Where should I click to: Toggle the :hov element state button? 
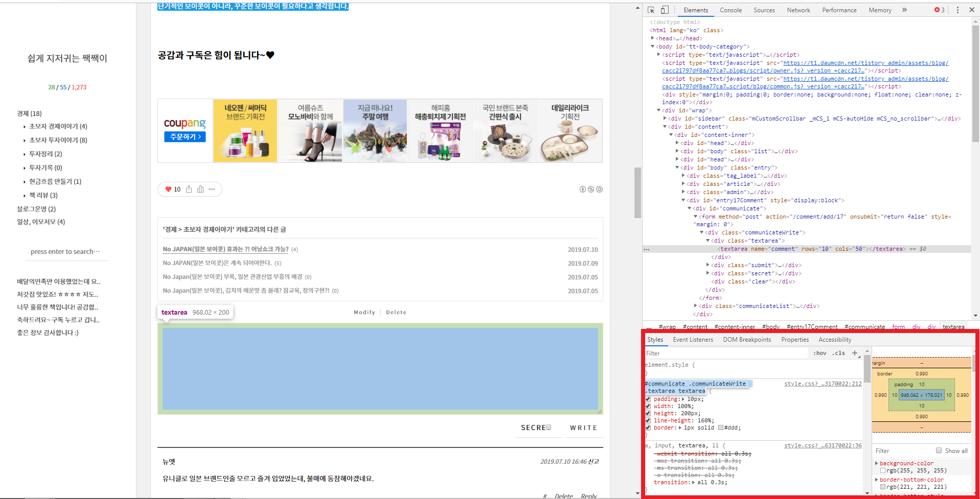click(x=819, y=353)
